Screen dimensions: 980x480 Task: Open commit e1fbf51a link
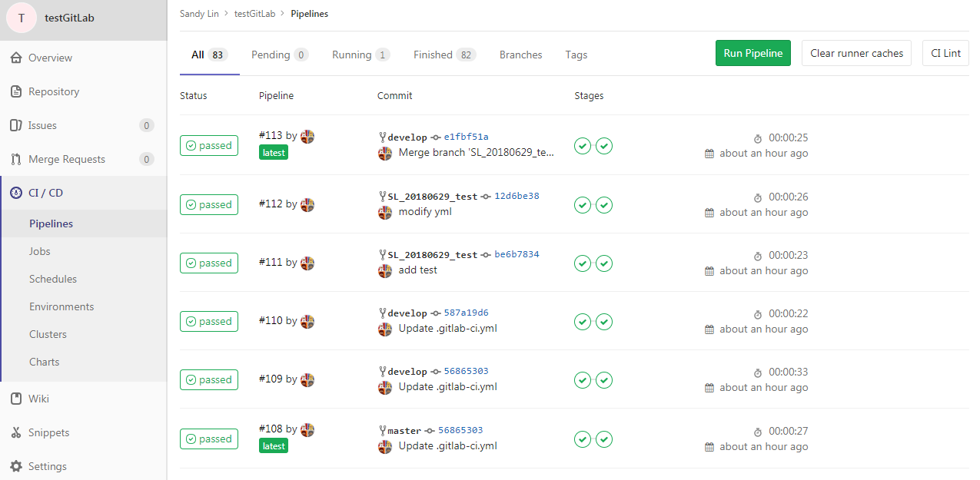point(467,137)
